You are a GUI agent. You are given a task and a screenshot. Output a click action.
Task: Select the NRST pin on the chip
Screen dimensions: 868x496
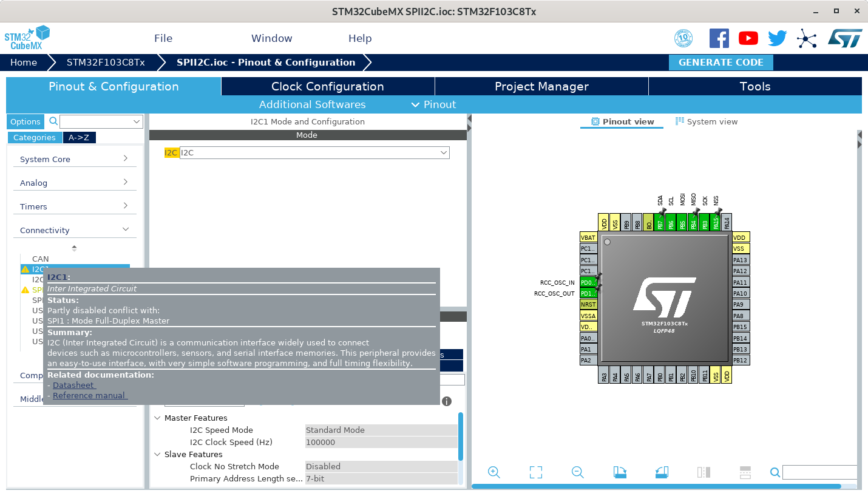click(x=588, y=305)
